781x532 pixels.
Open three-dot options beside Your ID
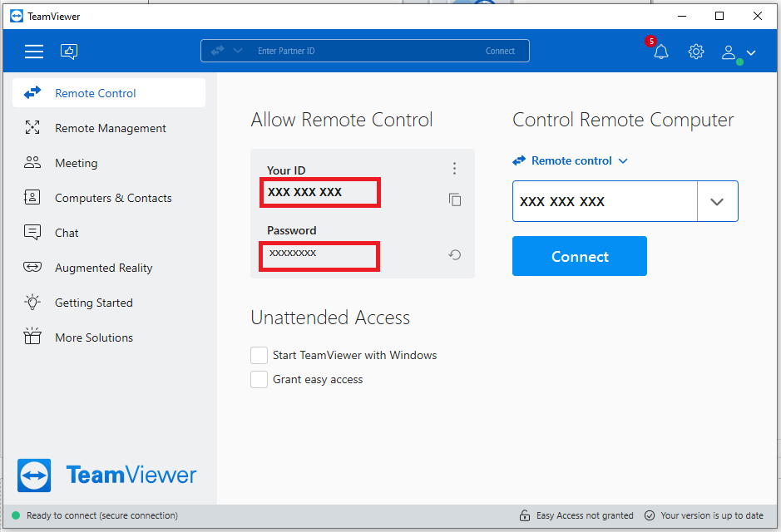tap(454, 169)
